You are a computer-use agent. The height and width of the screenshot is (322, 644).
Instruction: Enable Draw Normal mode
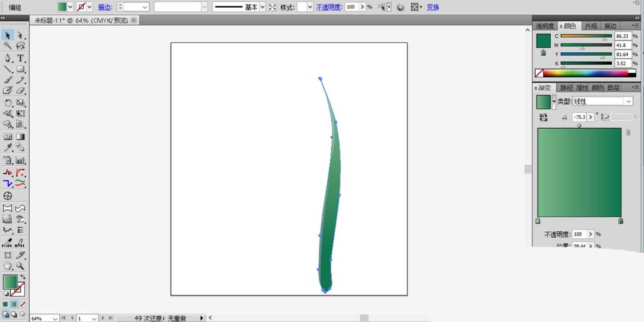[x=5, y=314]
